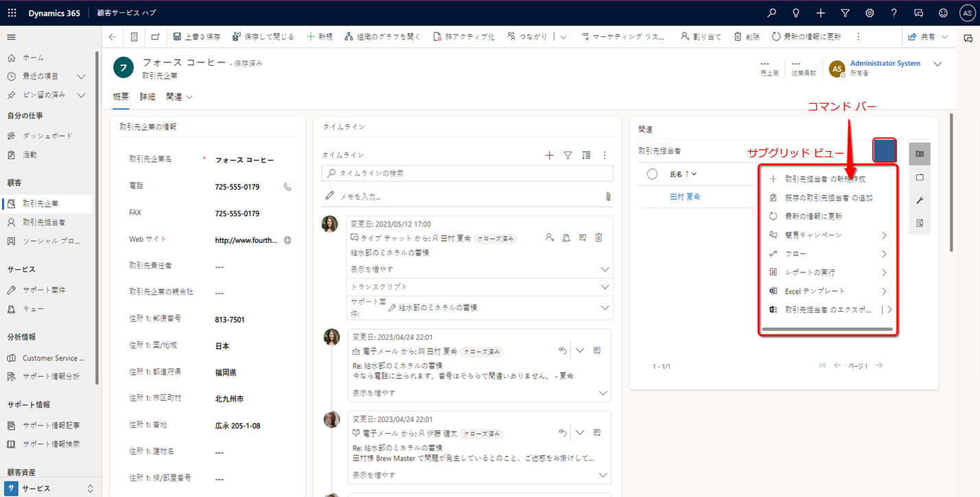Image resolution: width=980 pixels, height=497 pixels.
Task: Click the タイムラインの検索 field
Action: click(x=467, y=174)
